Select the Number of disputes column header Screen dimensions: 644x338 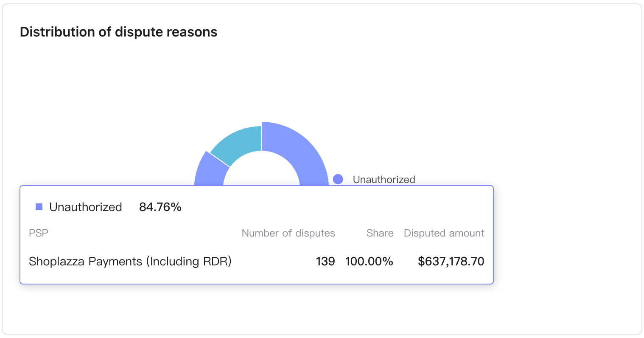pos(288,233)
